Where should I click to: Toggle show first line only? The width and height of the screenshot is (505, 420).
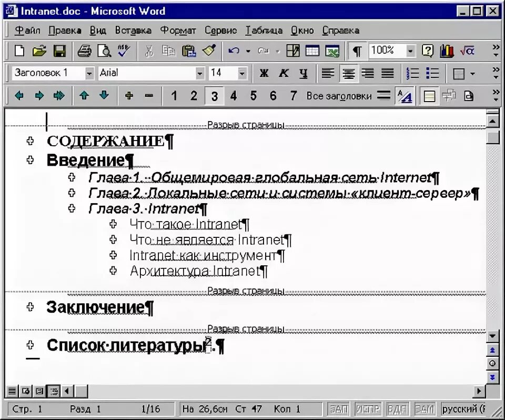pos(383,95)
